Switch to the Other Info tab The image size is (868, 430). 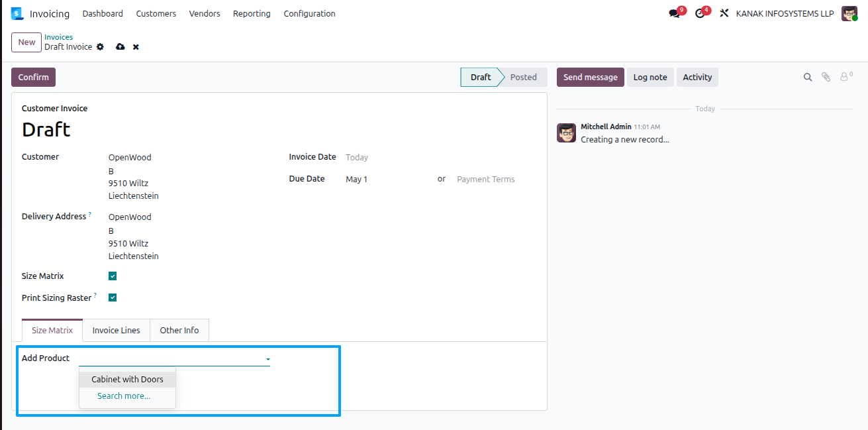179,330
